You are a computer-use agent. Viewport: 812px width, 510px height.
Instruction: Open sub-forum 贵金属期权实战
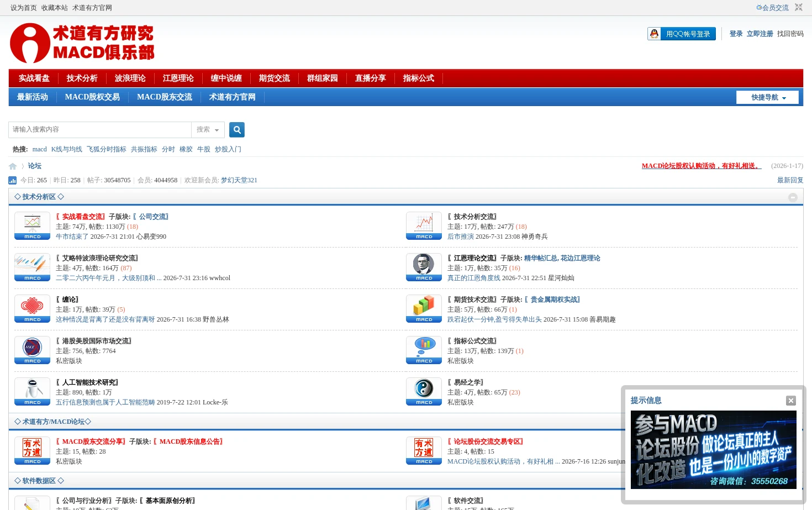tap(552, 299)
